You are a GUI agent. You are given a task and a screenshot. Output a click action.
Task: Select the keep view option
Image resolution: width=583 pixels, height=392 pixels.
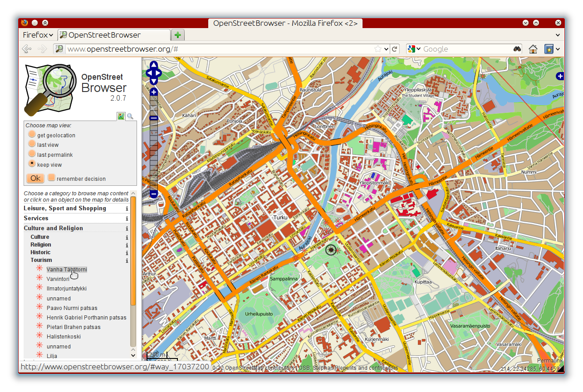(x=32, y=163)
